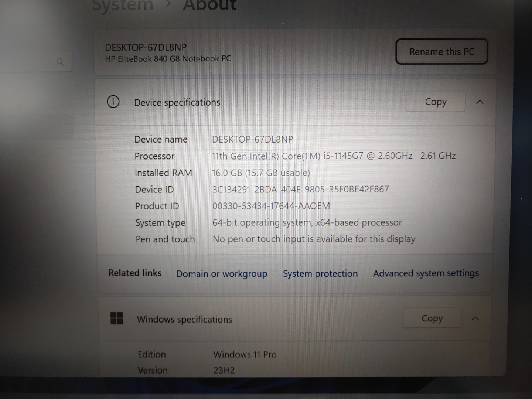Select the processor value i5-1145G7
Viewport: 532px width, 399px height.
coord(334,156)
